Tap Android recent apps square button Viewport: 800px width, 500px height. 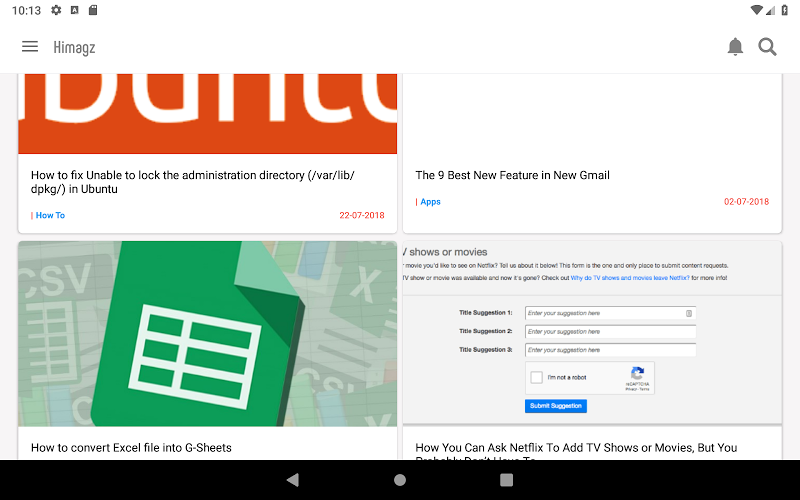506,480
